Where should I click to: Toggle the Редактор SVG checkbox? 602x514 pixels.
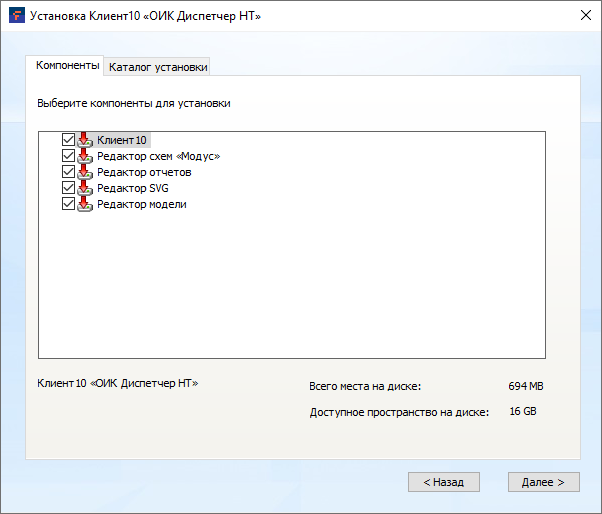[68, 188]
